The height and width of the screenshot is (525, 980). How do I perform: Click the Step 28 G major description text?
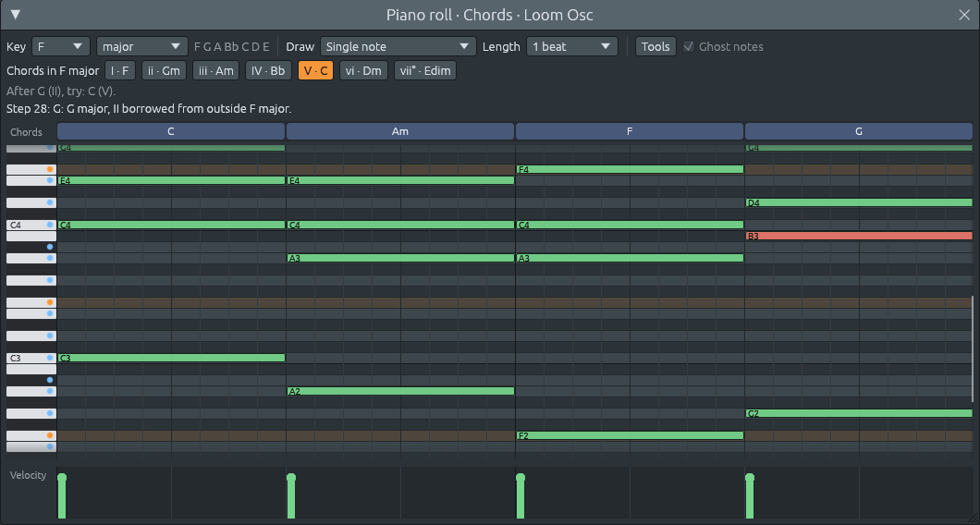pos(149,109)
